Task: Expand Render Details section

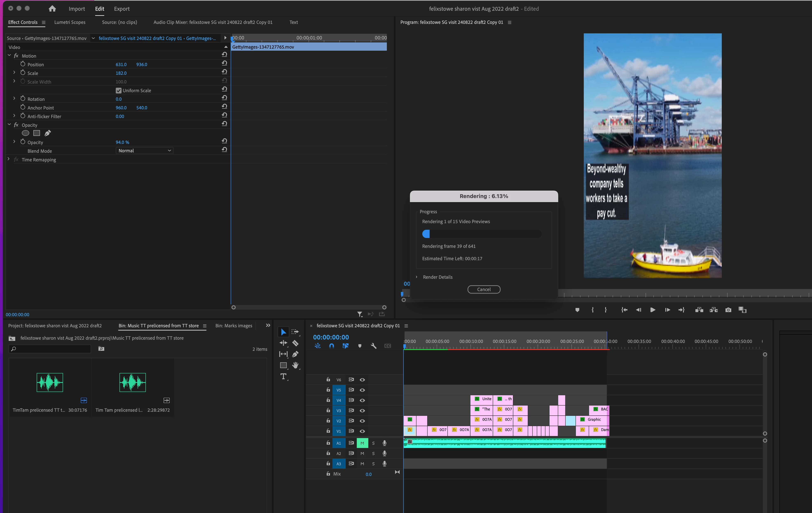Action: pyautogui.click(x=417, y=277)
